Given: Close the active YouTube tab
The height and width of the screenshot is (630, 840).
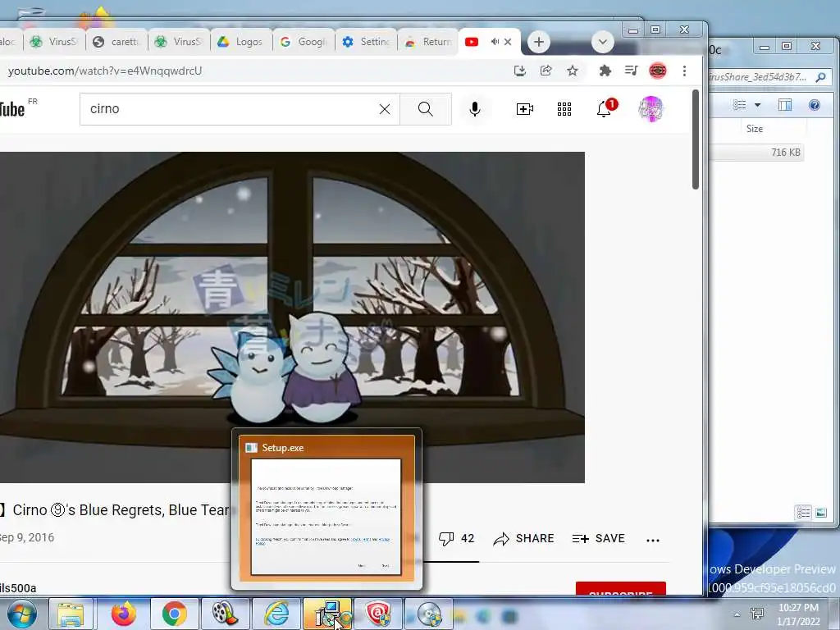Looking at the screenshot, I should [x=508, y=42].
